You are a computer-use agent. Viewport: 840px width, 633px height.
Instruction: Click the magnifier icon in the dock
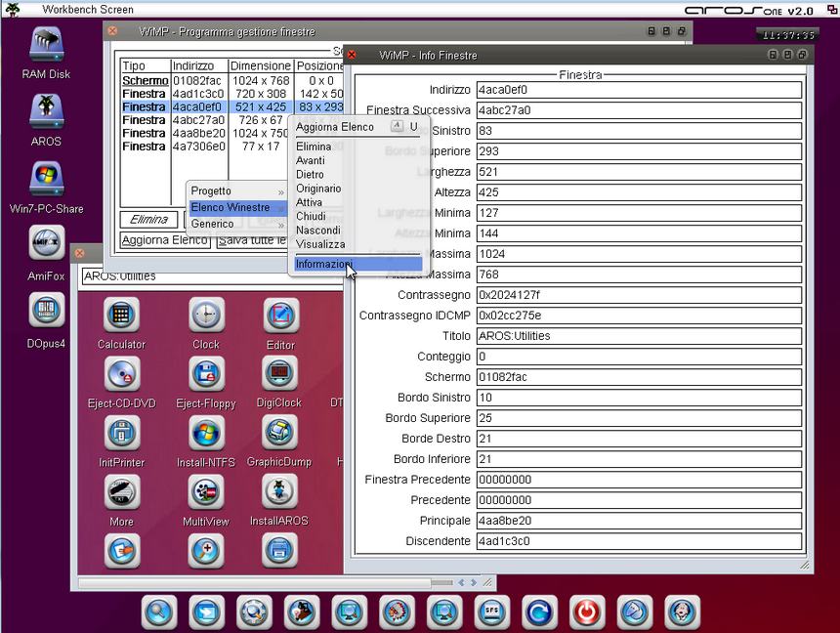pos(158,612)
